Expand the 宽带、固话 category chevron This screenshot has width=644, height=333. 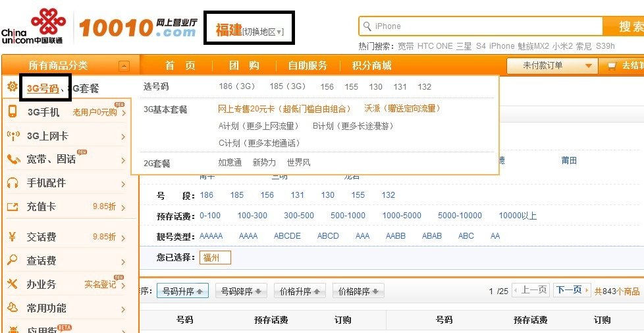coord(123,160)
